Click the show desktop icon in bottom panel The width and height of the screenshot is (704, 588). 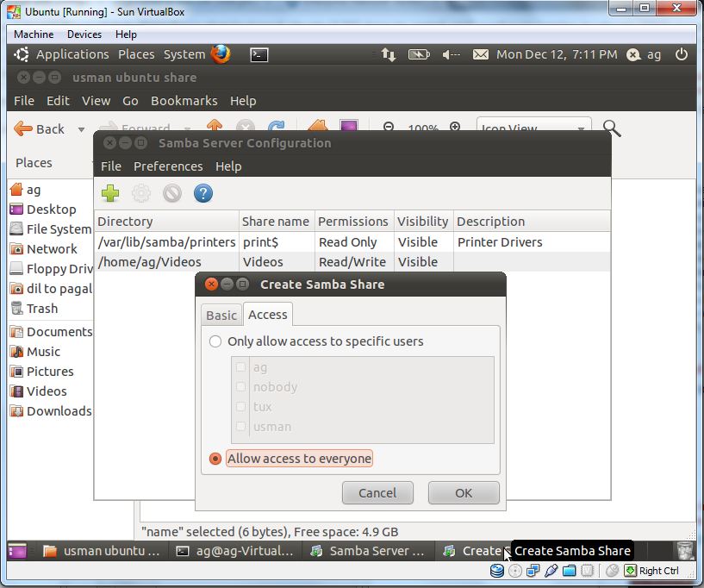point(17,551)
